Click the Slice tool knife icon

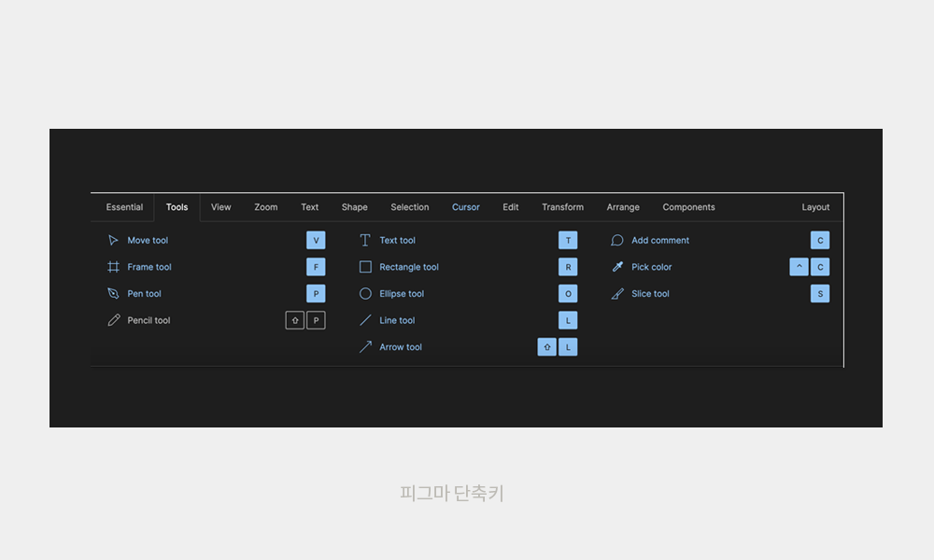point(617,294)
